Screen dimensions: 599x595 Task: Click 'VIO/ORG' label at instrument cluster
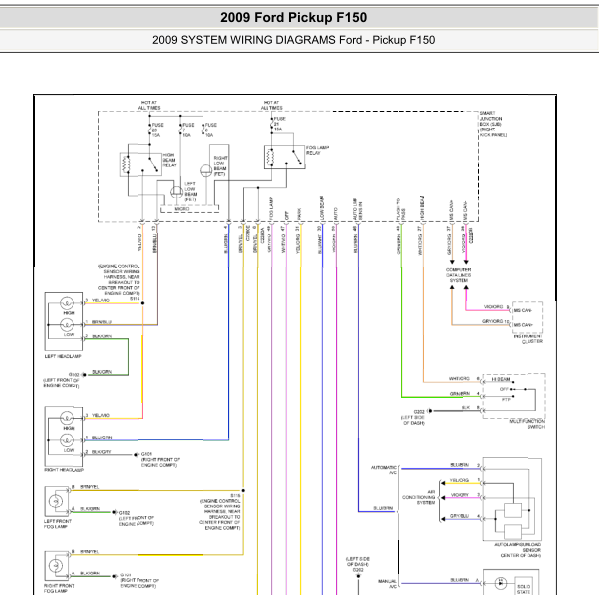pyautogui.click(x=494, y=307)
